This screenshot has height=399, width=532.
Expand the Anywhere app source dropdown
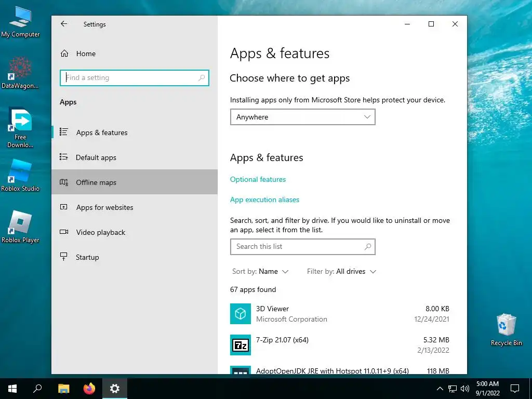303,117
